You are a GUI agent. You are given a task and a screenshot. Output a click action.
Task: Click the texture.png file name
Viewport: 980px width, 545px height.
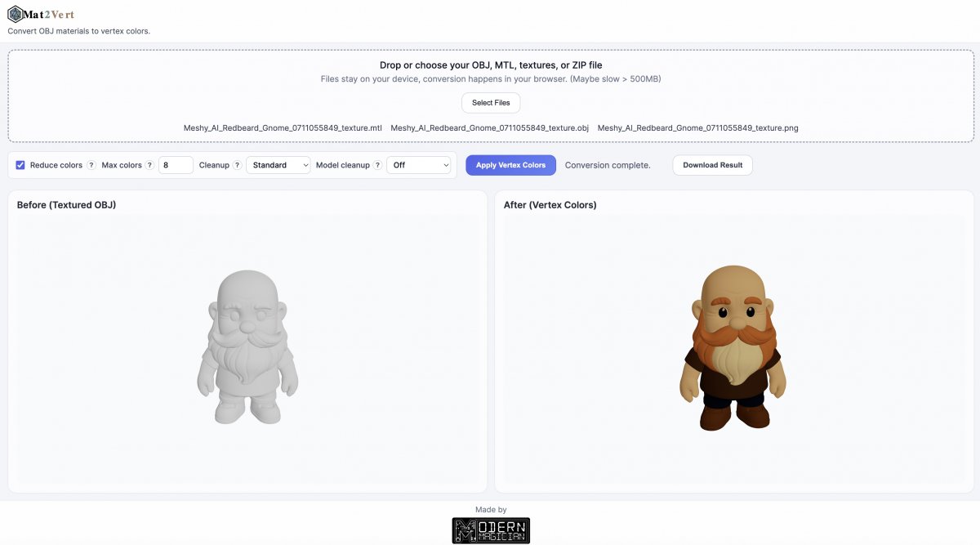(698, 128)
